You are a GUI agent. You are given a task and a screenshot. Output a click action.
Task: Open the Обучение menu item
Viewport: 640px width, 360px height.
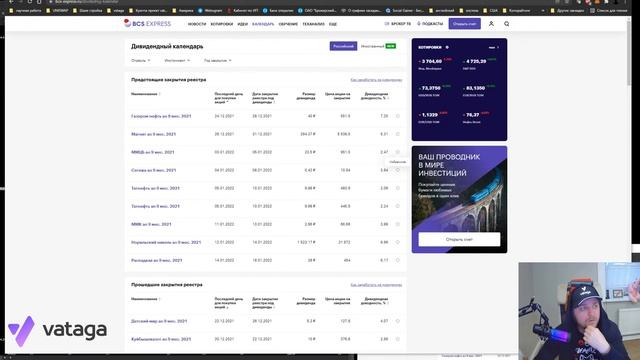click(x=288, y=24)
